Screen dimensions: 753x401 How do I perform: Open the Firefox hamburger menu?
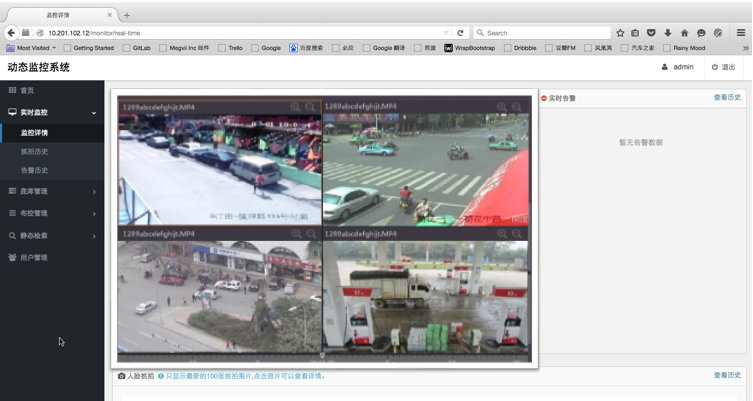point(740,33)
